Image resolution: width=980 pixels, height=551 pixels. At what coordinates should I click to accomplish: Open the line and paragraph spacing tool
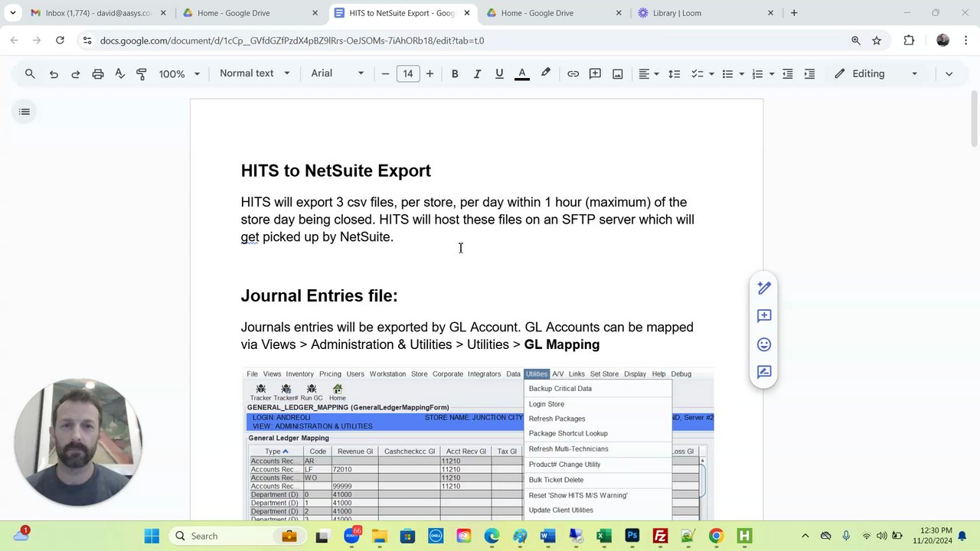pos(674,73)
